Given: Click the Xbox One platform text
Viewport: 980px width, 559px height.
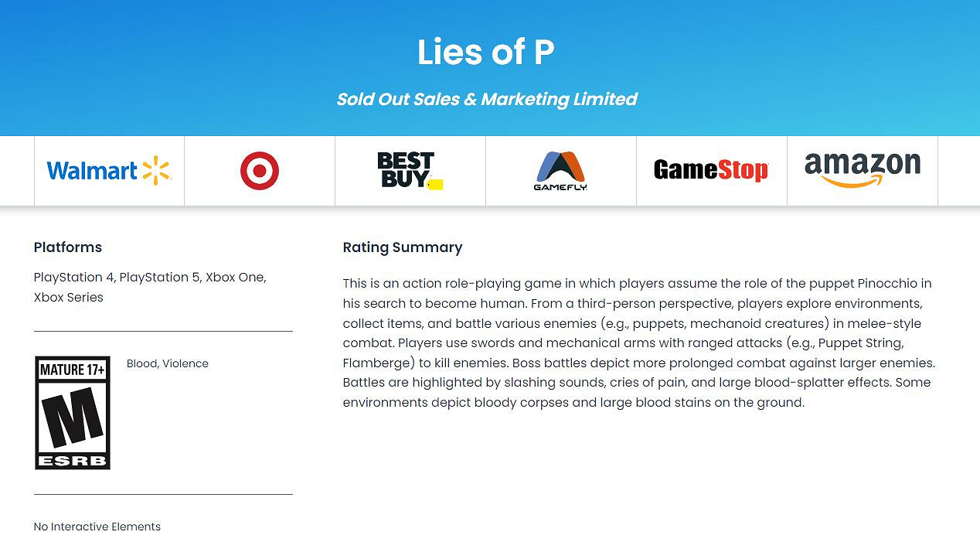Looking at the screenshot, I should pos(235,278).
